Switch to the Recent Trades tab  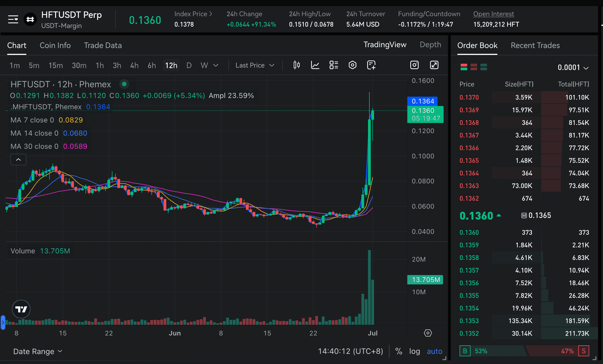click(535, 45)
